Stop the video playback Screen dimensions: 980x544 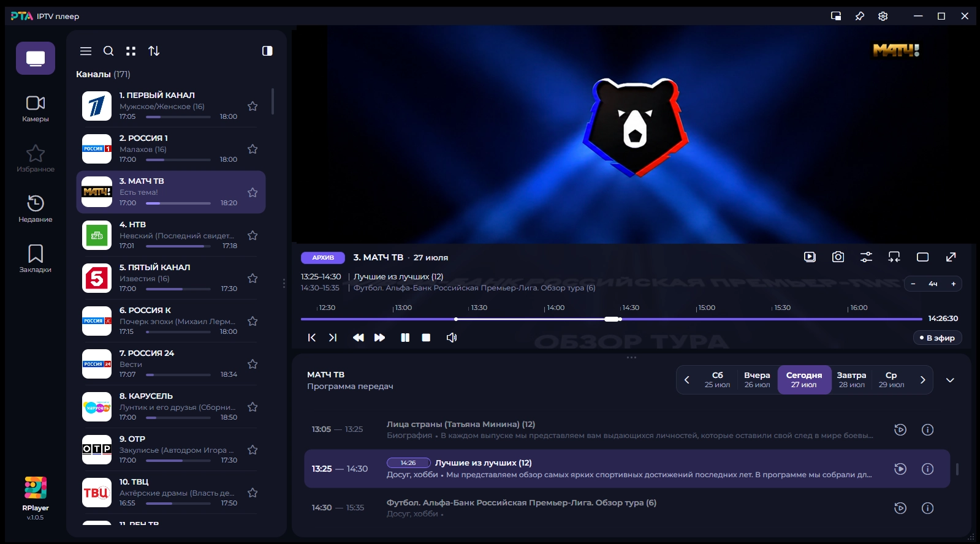(427, 338)
